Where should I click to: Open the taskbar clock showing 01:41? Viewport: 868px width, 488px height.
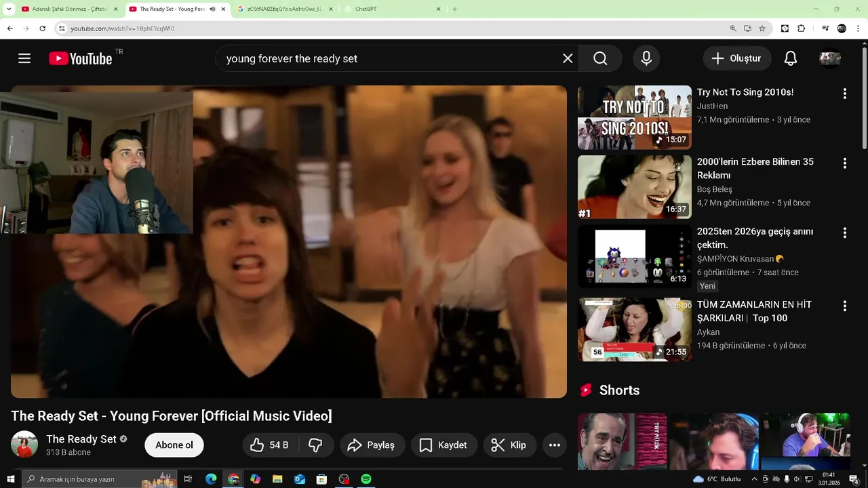tap(829, 479)
